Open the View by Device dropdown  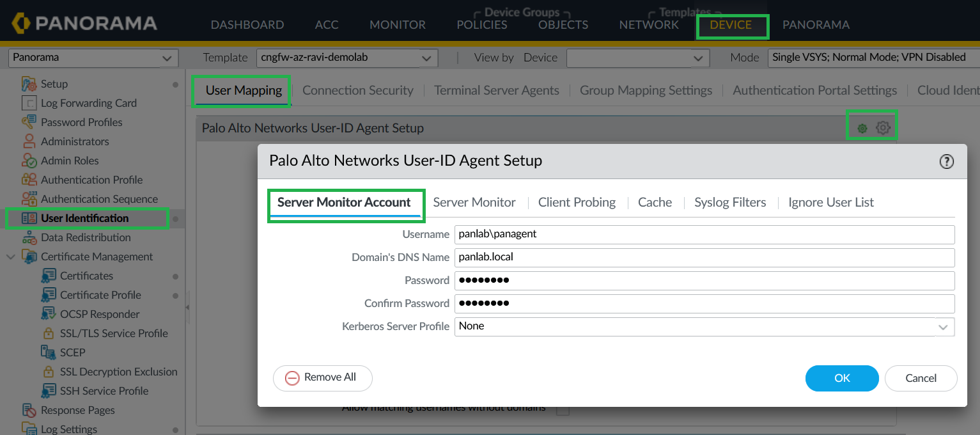[x=698, y=58]
